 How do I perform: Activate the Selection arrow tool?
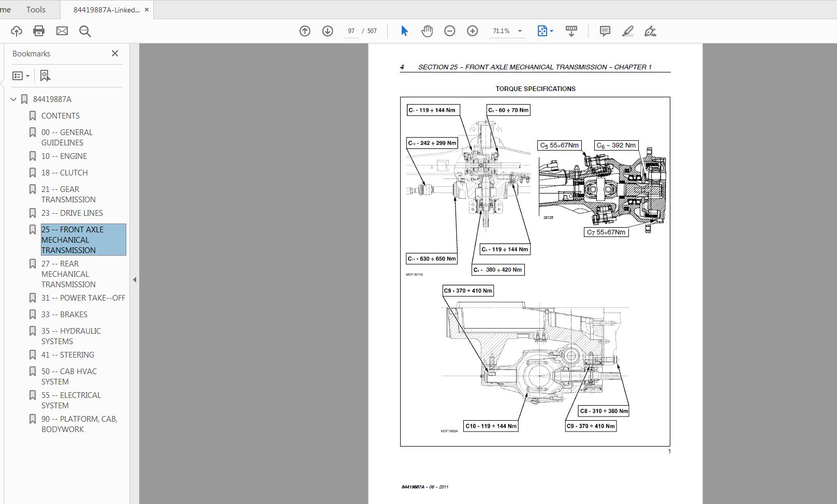coord(404,31)
